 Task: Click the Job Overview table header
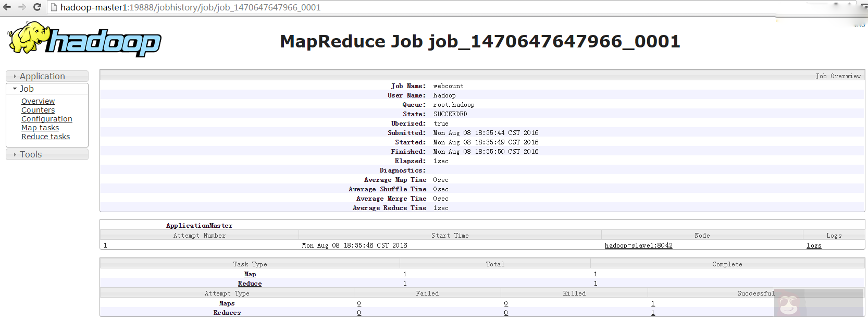482,76
